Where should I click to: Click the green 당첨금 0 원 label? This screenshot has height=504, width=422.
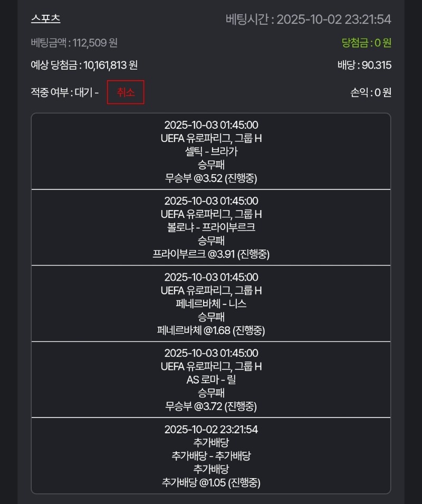(366, 43)
